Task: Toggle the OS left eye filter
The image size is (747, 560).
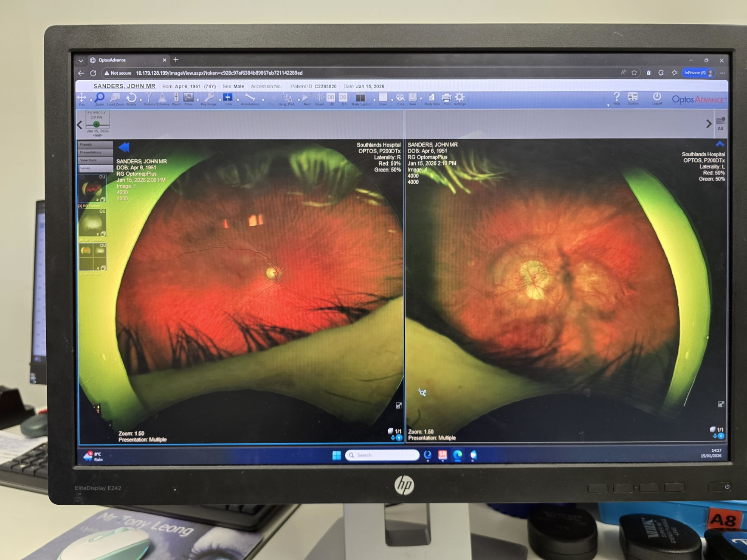Action: tap(343, 98)
